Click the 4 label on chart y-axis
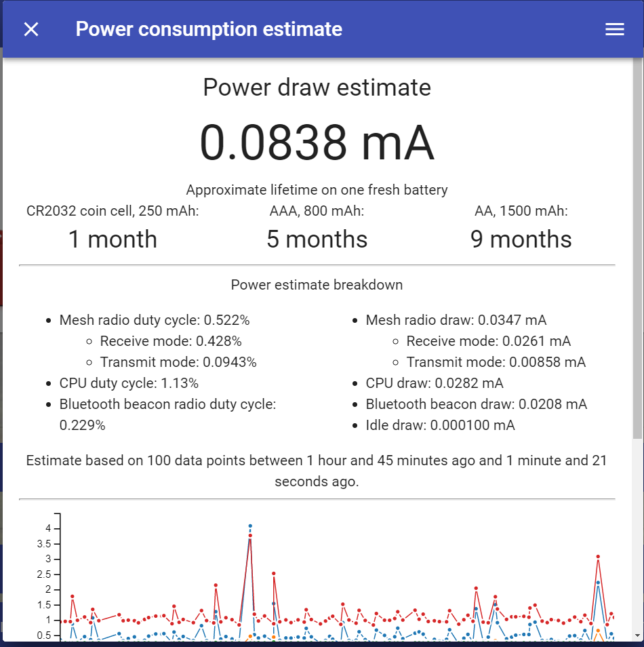 (48, 528)
